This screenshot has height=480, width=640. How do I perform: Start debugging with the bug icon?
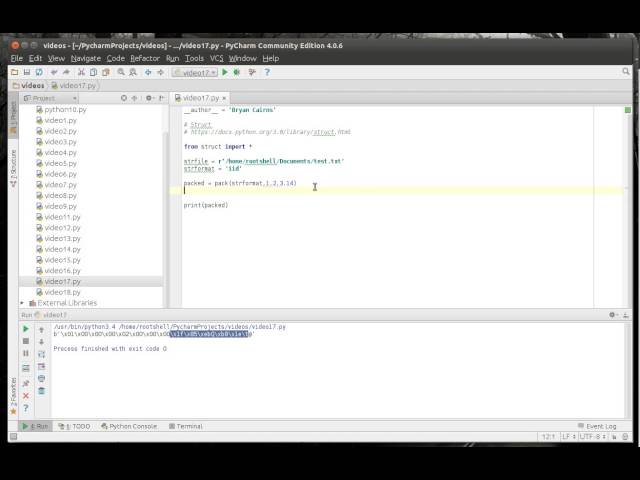(x=237, y=72)
